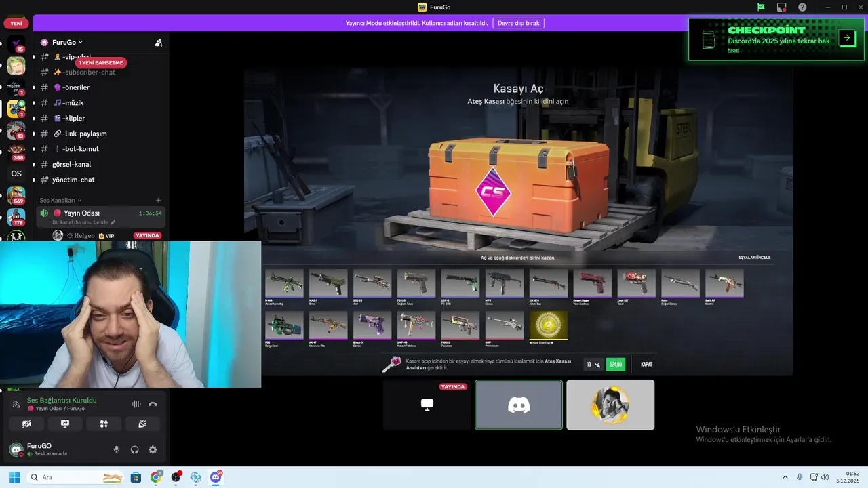The image size is (868, 488).
Task: Select the AWP skin thumbnail
Action: (x=505, y=325)
